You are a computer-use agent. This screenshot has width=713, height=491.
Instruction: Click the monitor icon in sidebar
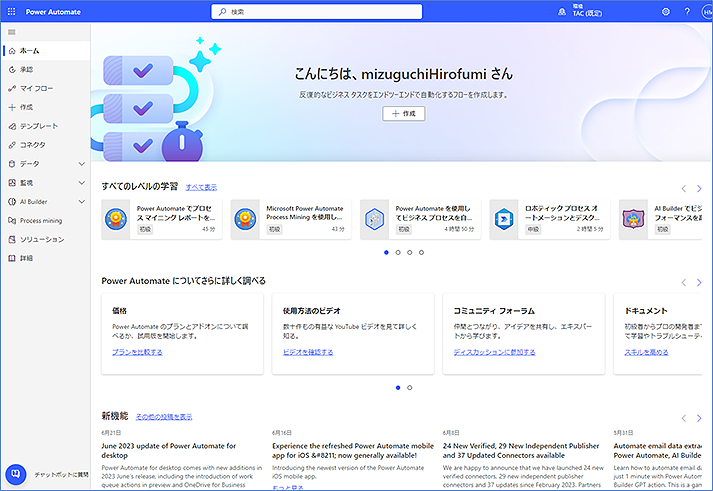(x=12, y=183)
